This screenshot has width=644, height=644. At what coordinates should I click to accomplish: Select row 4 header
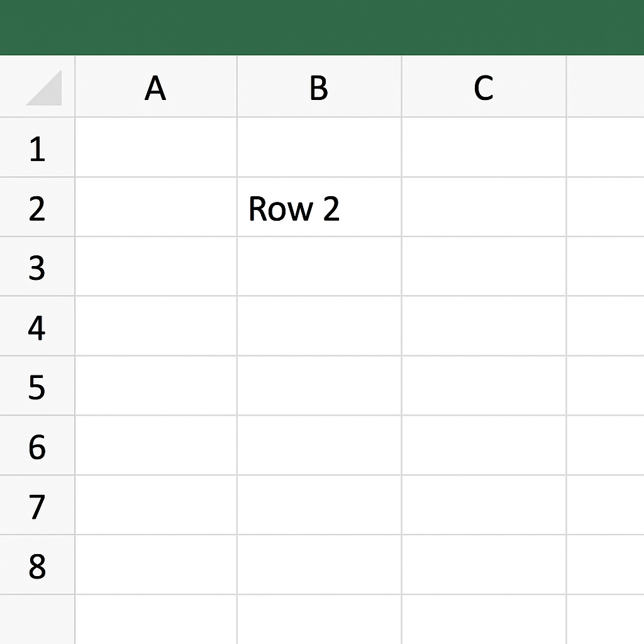pyautogui.click(x=37, y=326)
